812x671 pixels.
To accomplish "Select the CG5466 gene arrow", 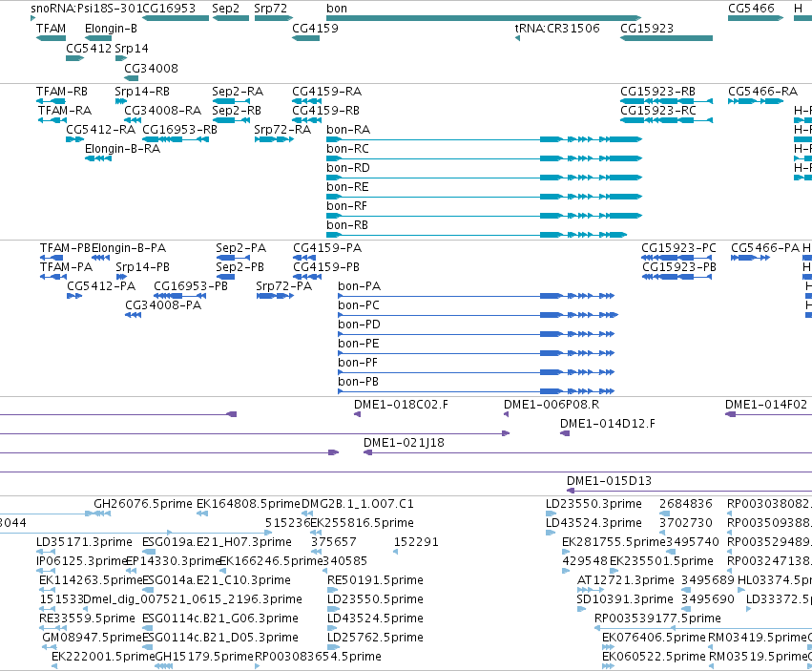I will 756,18.
